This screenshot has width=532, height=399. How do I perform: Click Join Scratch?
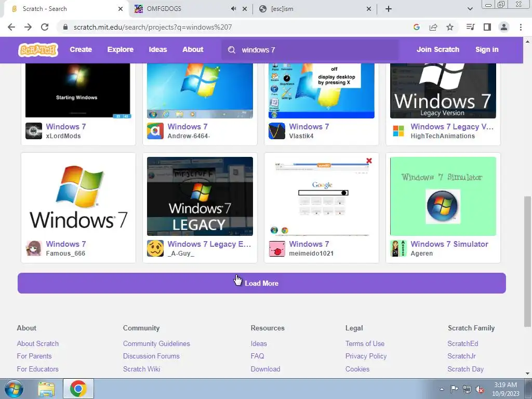coord(437,49)
